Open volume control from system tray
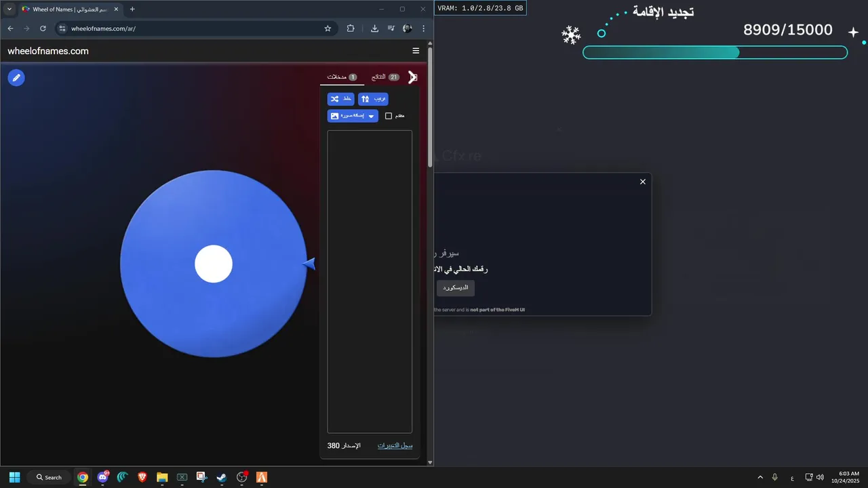868x488 pixels. (820, 477)
